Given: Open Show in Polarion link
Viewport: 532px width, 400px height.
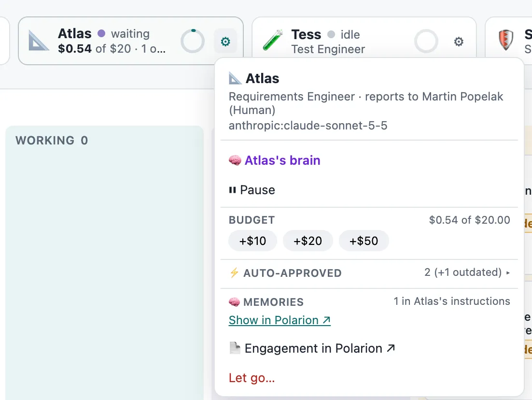Looking at the screenshot, I should [280, 320].
